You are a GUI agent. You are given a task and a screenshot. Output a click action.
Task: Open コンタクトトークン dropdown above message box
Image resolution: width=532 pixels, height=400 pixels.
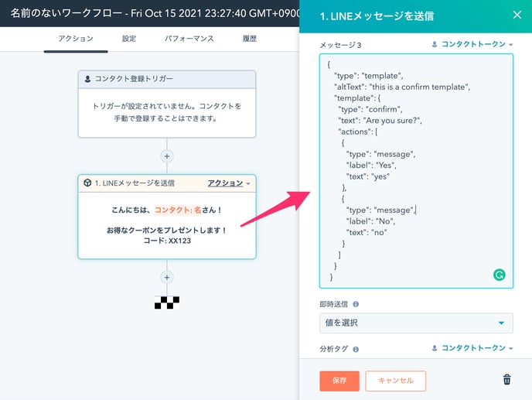point(472,45)
